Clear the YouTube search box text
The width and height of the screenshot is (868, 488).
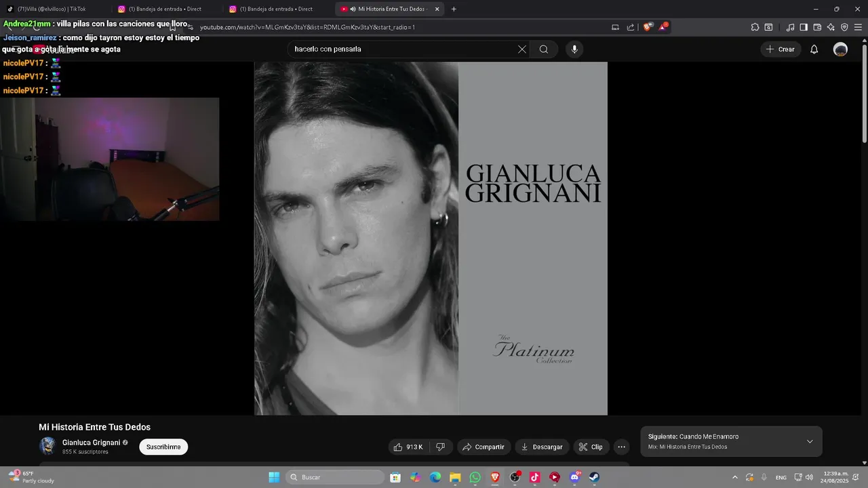(x=522, y=49)
